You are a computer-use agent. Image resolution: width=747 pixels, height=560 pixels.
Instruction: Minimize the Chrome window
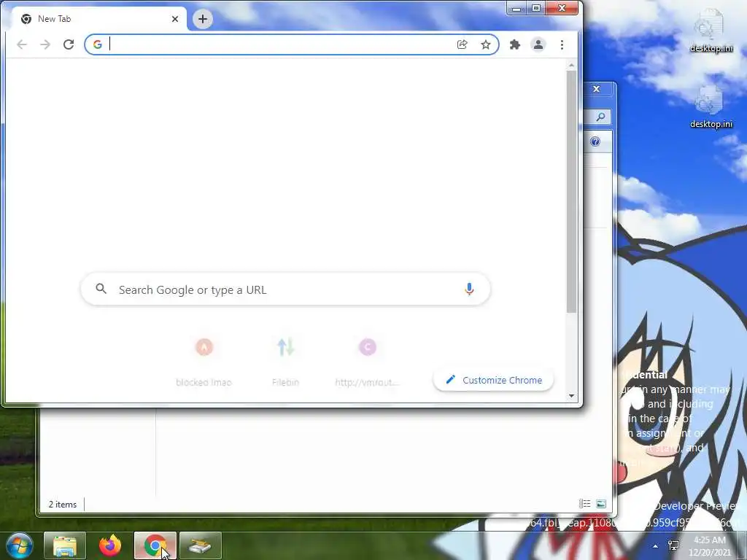(x=516, y=8)
